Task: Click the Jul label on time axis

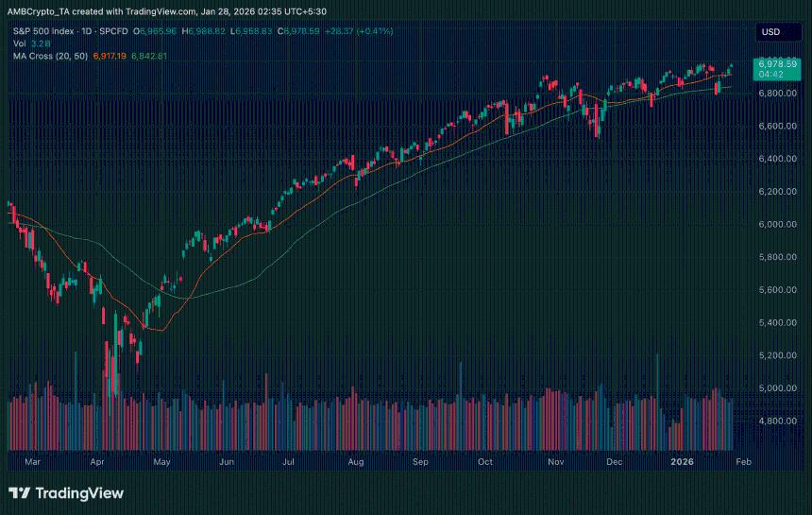Action: [289, 462]
